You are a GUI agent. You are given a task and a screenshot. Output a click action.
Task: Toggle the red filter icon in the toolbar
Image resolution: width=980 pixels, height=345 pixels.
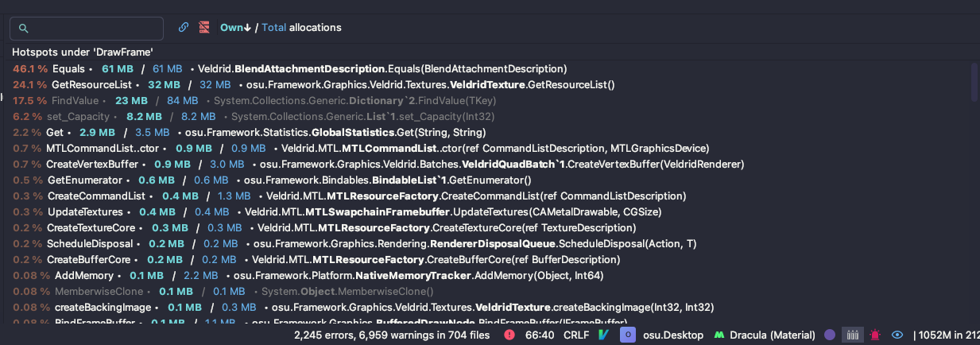tap(204, 27)
